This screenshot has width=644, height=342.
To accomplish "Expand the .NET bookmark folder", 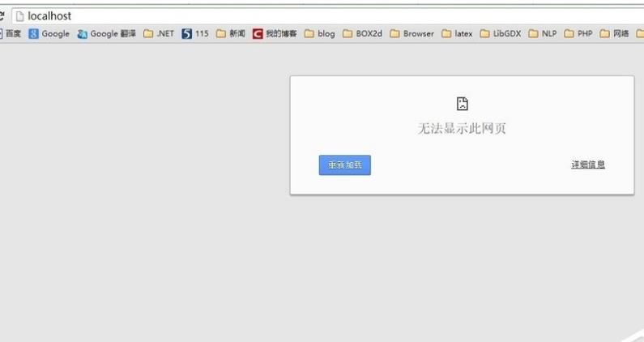I will pyautogui.click(x=158, y=34).
